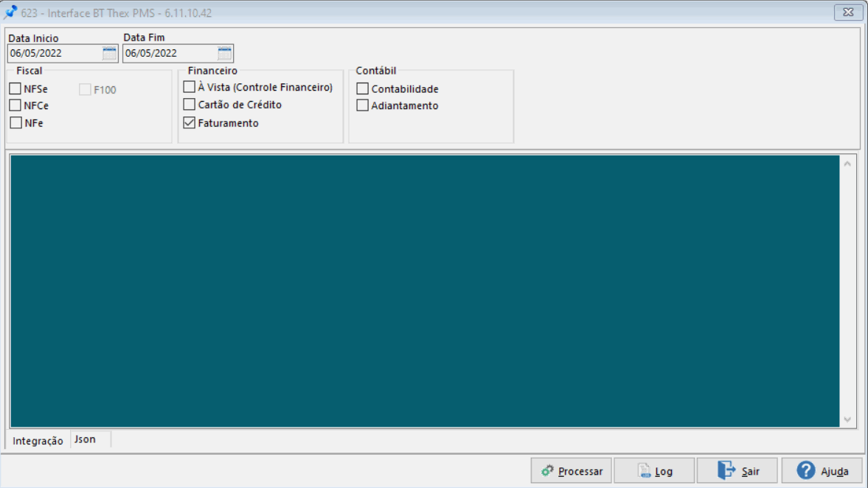Close the Interface BT Thex PMS window
Viewport: 868px width, 488px height.
pyautogui.click(x=848, y=13)
